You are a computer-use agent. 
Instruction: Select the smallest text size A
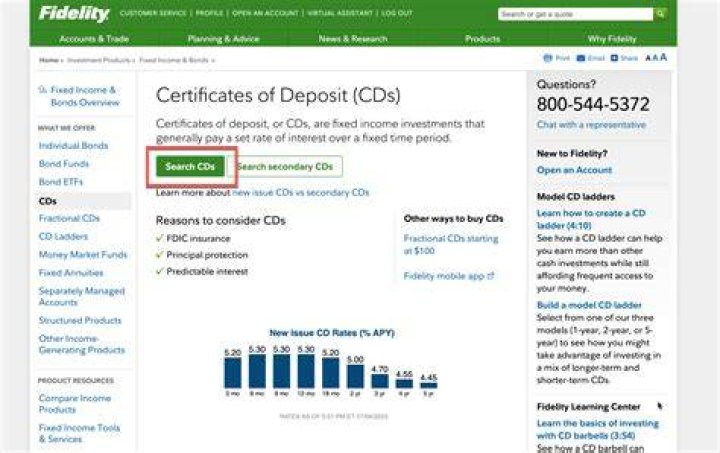click(x=648, y=58)
